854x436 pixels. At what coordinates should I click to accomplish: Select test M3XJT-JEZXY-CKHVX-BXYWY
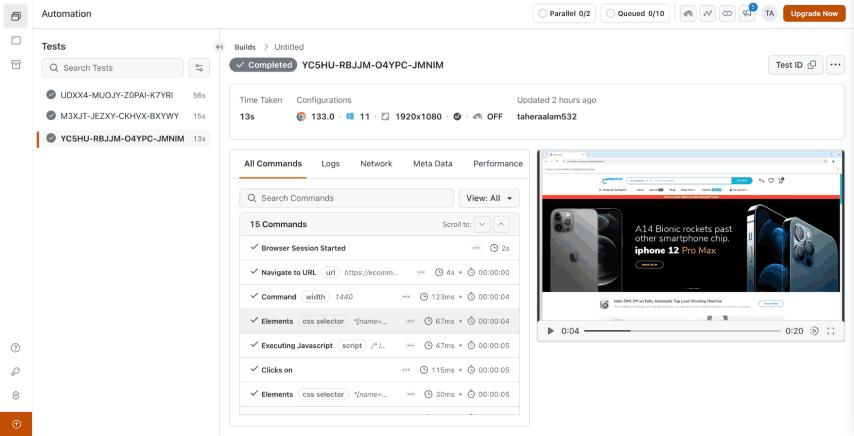(123, 116)
